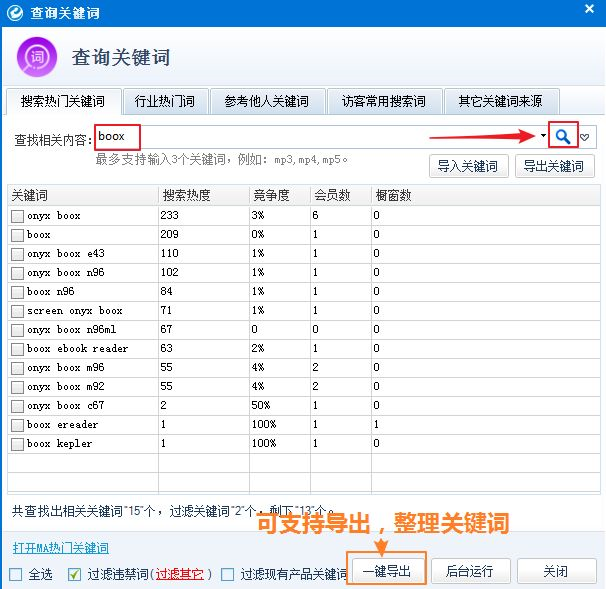Click keyword text screen onyx boox

click(75, 311)
